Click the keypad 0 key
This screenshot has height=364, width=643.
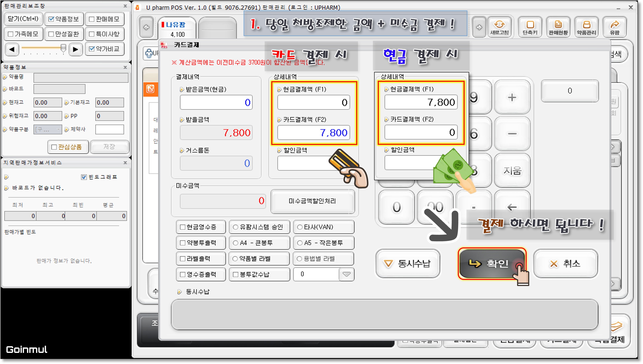click(x=396, y=207)
